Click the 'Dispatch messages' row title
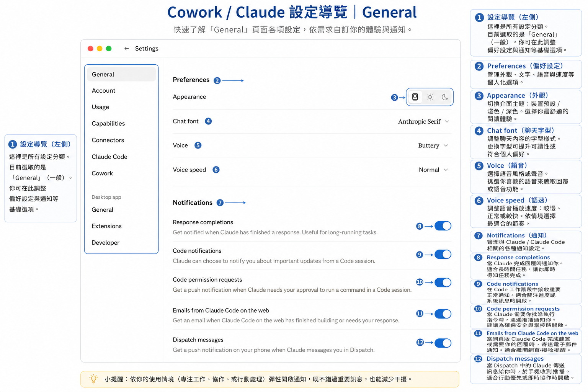The width and height of the screenshot is (588, 392). (x=198, y=340)
